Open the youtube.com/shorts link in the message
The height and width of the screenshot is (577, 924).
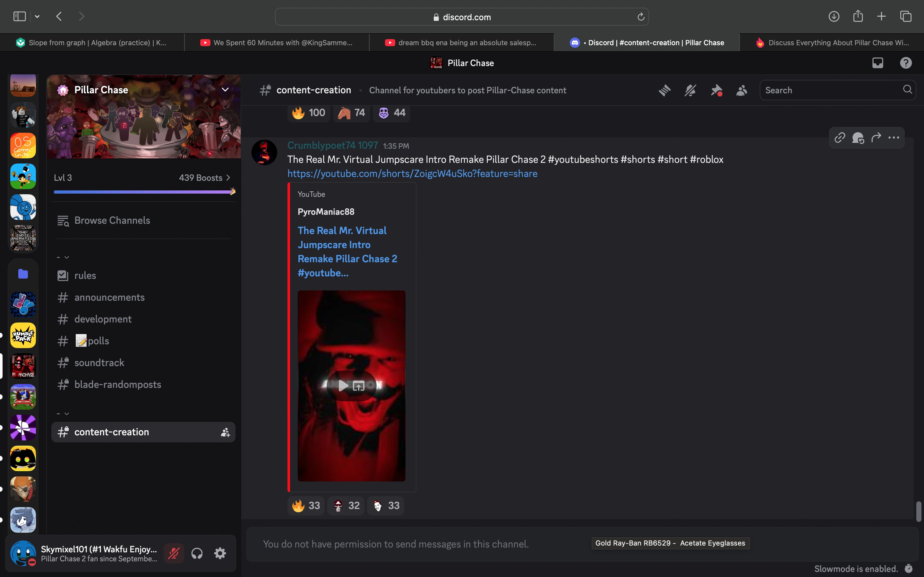tap(412, 174)
